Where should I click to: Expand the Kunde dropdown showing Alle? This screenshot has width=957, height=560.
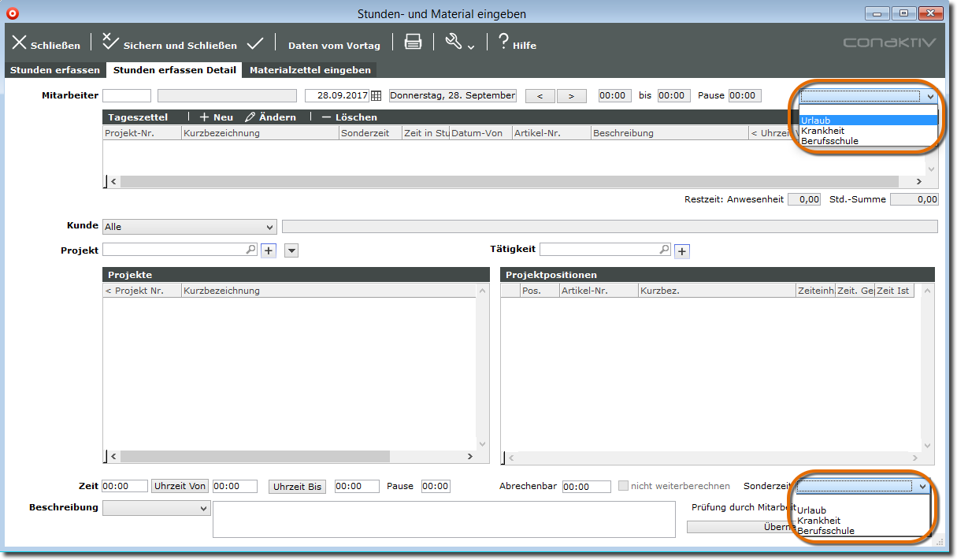(x=189, y=227)
